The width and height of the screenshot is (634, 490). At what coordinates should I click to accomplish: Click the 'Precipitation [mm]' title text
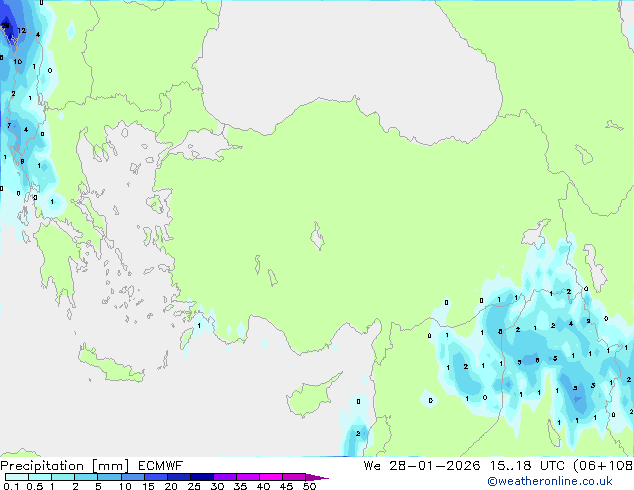tap(65, 466)
